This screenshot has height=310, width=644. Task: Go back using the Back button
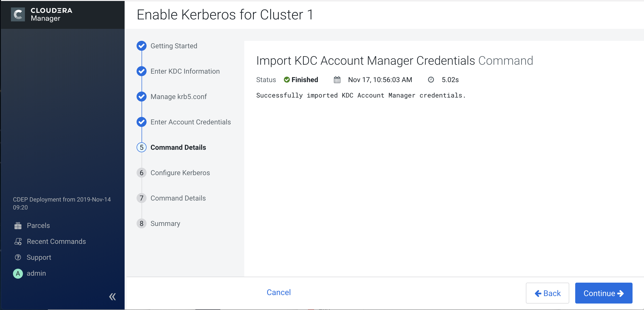point(547,293)
